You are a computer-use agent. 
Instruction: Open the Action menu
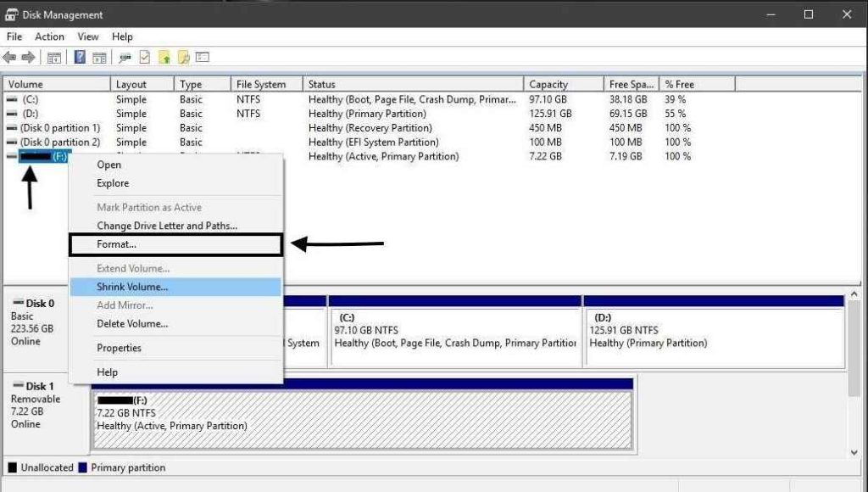click(49, 36)
